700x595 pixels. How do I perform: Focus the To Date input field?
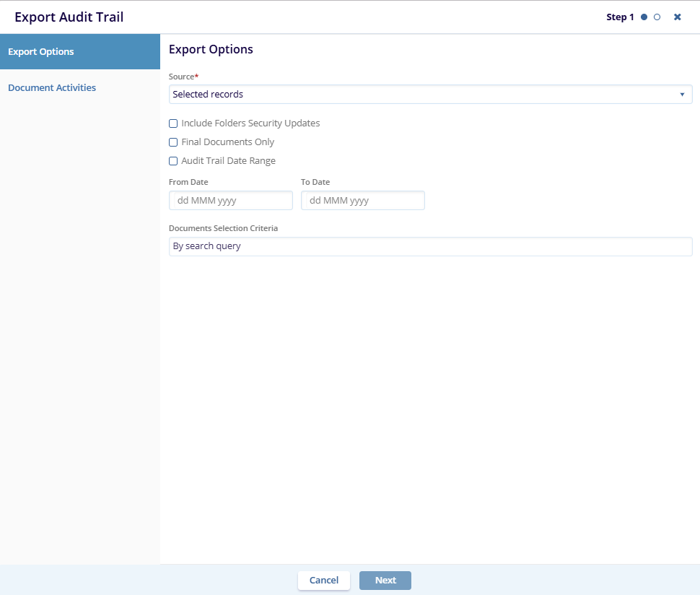[x=363, y=201]
